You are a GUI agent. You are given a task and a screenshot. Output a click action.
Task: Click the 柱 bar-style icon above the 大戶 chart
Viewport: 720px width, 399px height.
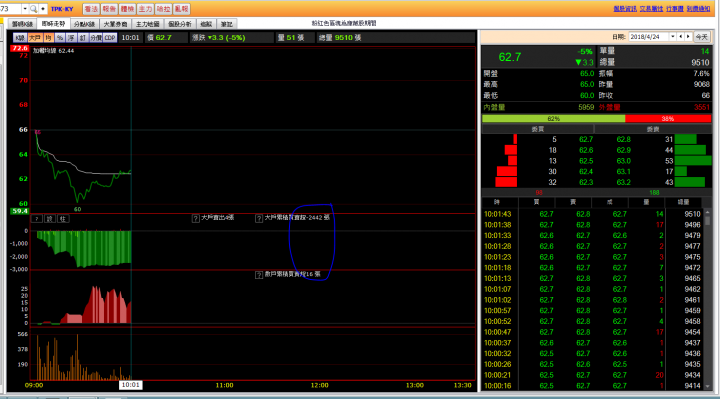click(x=63, y=219)
